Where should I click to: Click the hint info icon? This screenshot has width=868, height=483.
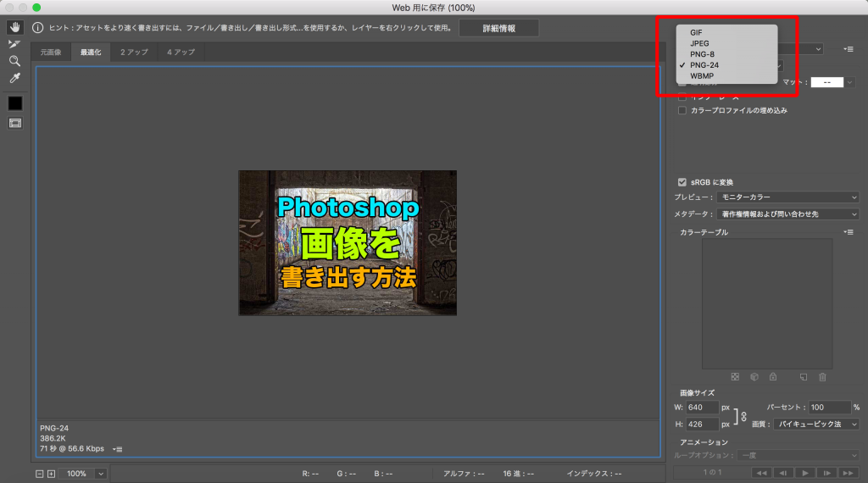[x=37, y=28]
